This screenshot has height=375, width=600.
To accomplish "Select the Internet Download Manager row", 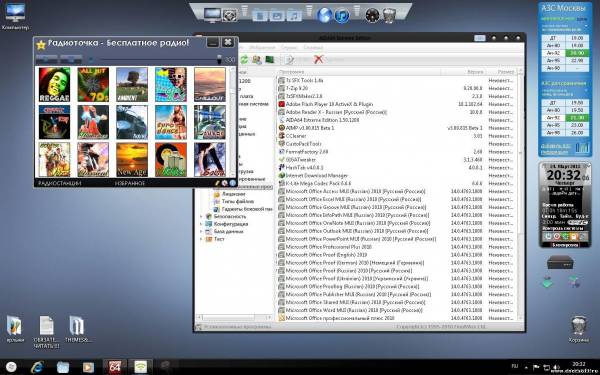I will coord(396,176).
